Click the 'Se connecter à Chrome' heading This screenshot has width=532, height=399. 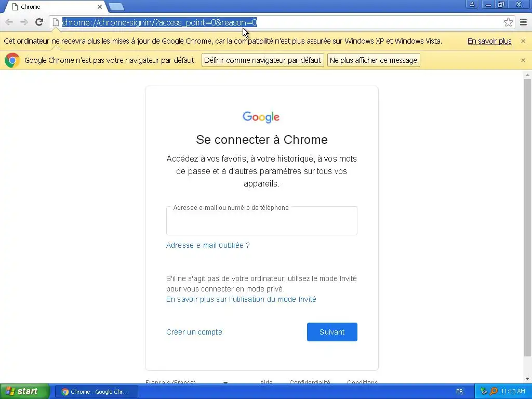[x=262, y=139]
